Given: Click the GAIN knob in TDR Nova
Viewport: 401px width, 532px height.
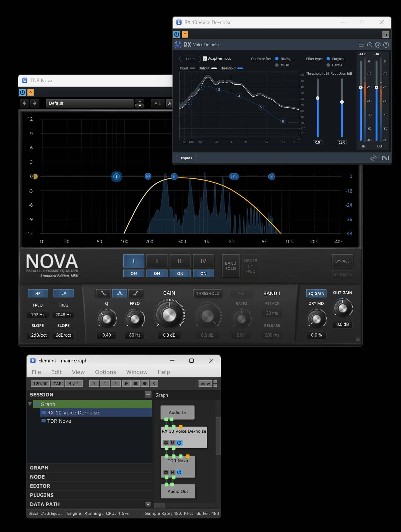Looking at the screenshot, I should coord(169,315).
